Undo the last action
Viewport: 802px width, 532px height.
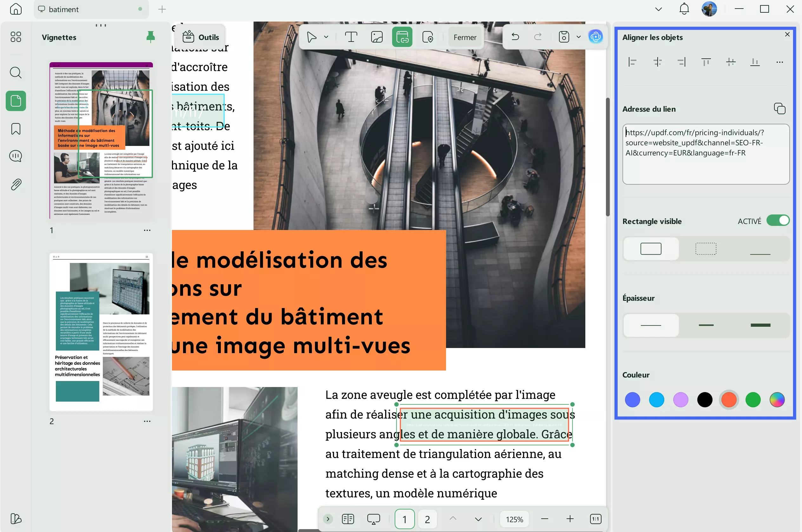pos(515,37)
